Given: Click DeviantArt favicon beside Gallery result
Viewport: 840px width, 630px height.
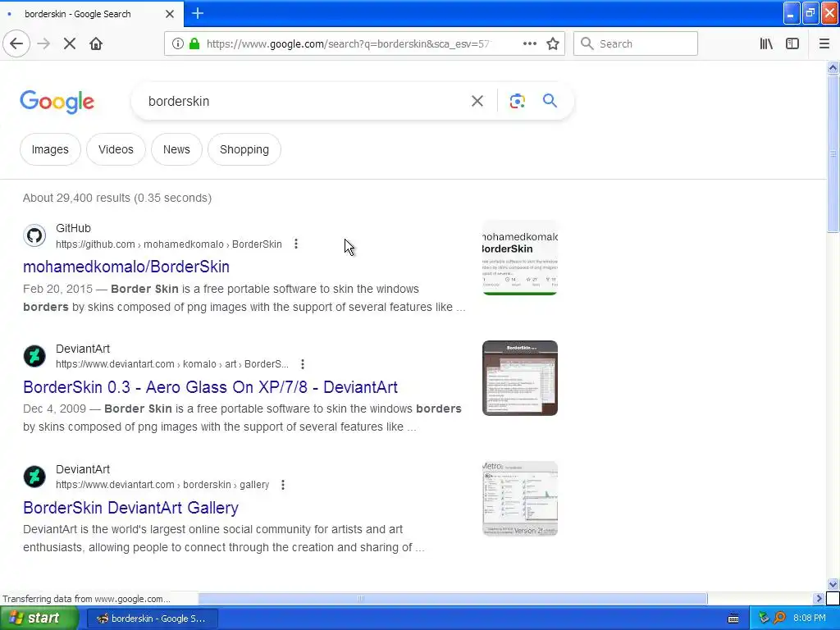Looking at the screenshot, I should coord(34,477).
